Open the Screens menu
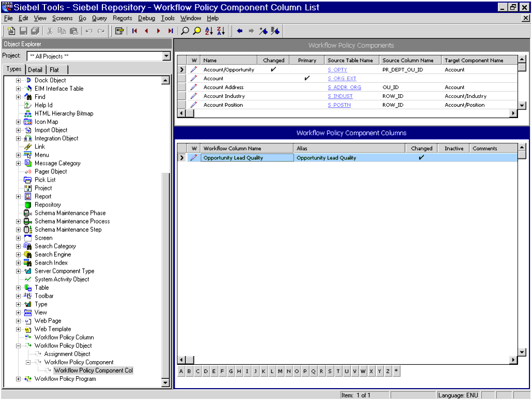 pos(62,18)
